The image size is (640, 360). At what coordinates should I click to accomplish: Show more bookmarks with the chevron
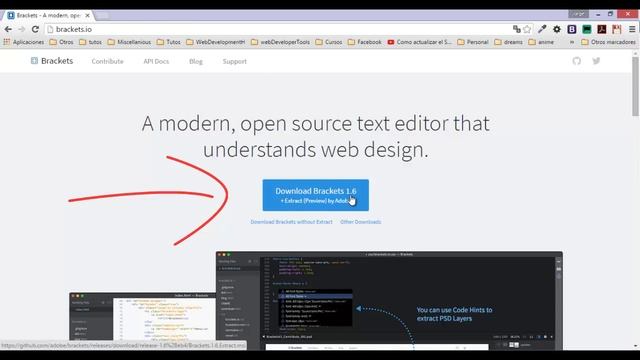572,42
